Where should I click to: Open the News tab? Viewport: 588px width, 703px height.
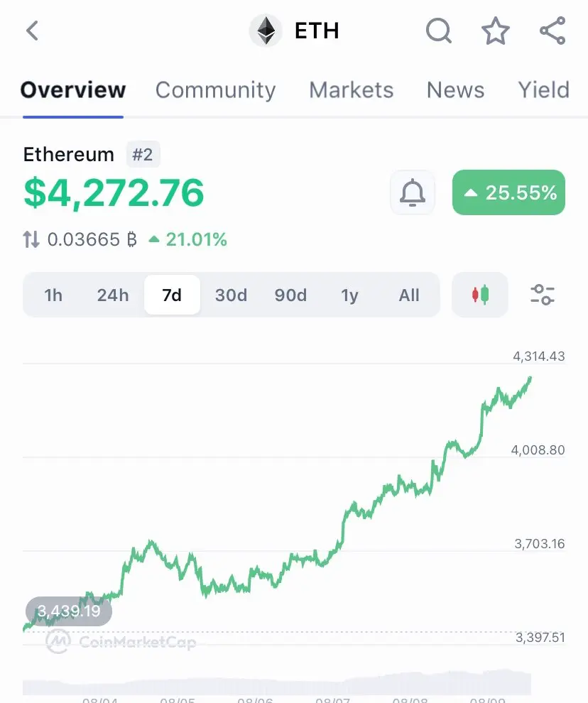pos(455,90)
